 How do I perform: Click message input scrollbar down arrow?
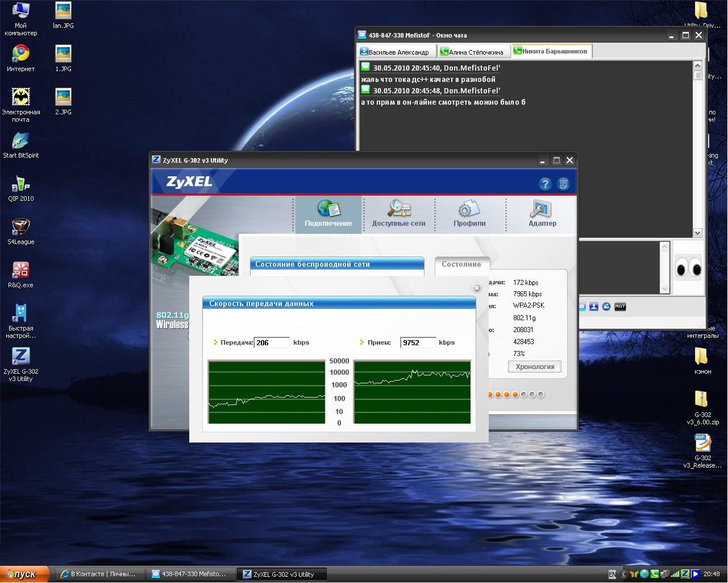pos(664,289)
